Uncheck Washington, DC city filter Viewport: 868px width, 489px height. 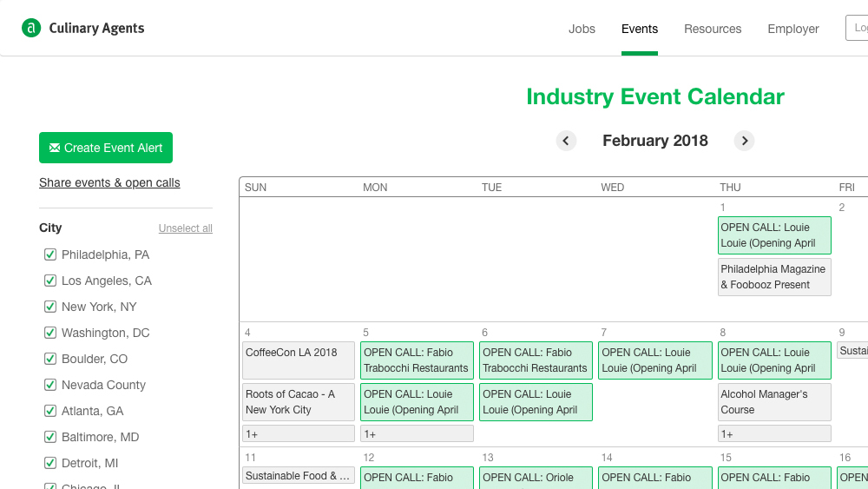(50, 333)
